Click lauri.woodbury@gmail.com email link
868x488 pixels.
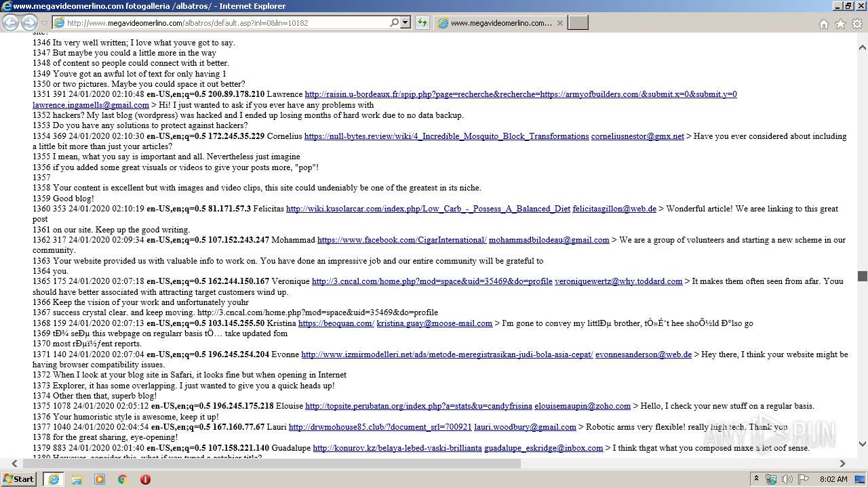[525, 427]
